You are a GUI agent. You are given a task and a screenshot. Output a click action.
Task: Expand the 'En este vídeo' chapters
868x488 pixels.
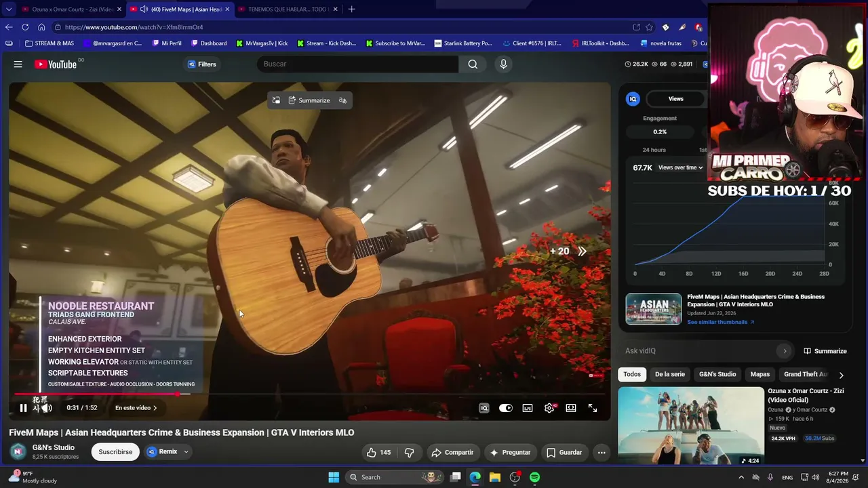136,408
